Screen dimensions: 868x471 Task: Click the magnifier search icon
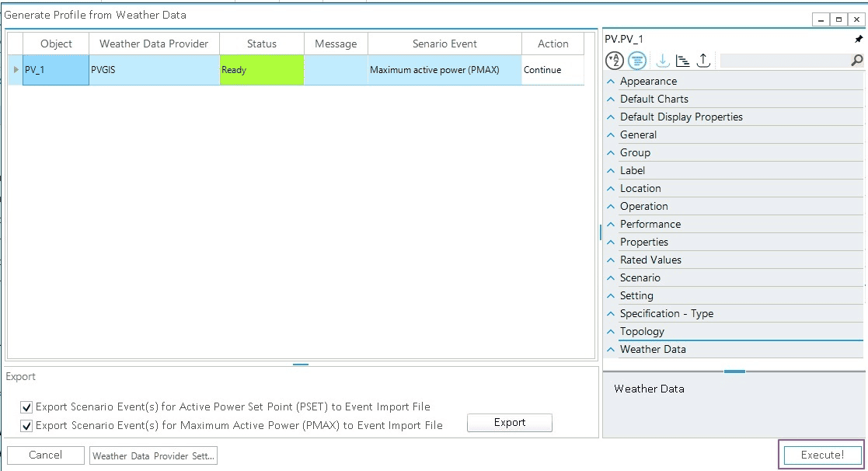(x=856, y=61)
